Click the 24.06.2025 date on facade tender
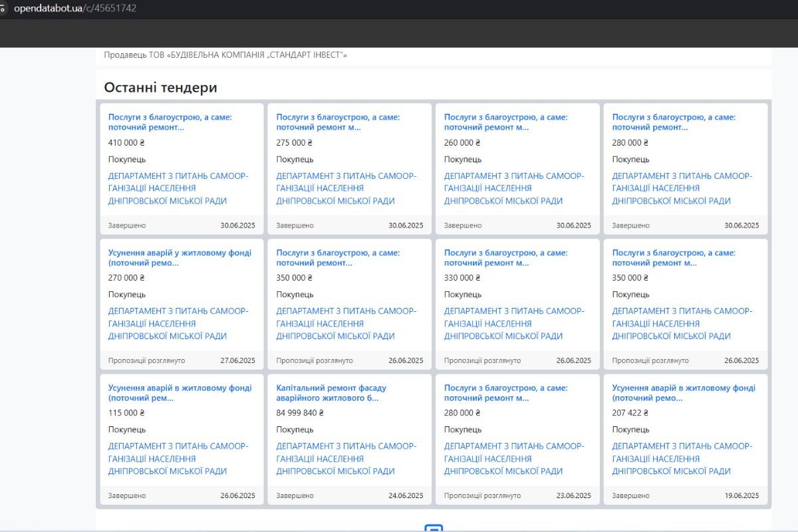 click(406, 495)
